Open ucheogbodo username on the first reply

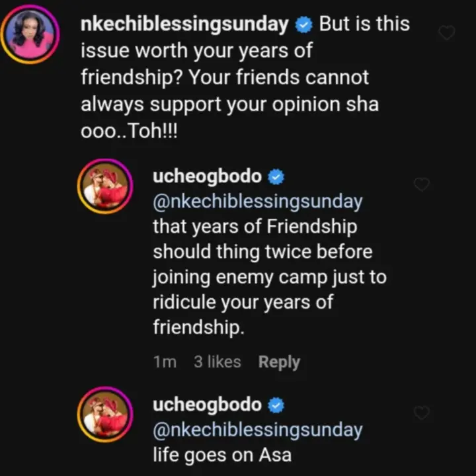pos(207,177)
